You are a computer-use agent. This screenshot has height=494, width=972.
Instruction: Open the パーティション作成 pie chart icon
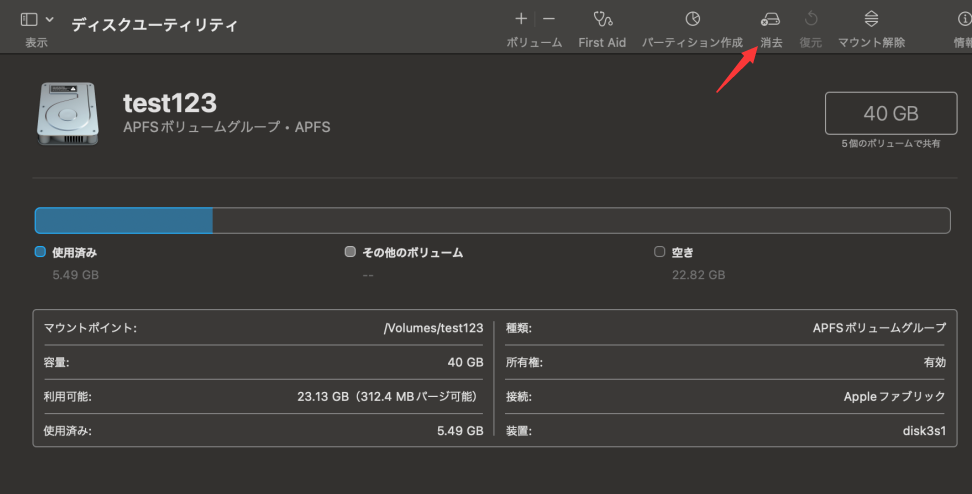[692, 19]
